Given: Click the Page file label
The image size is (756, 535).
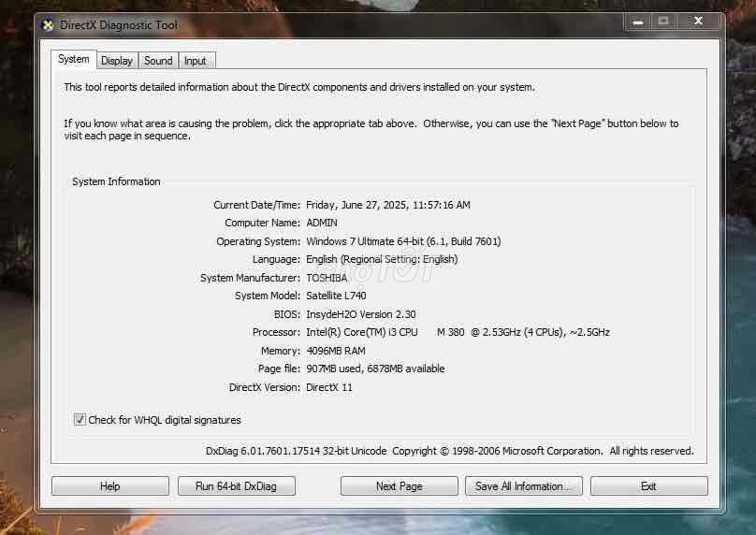Looking at the screenshot, I should coord(279,369).
